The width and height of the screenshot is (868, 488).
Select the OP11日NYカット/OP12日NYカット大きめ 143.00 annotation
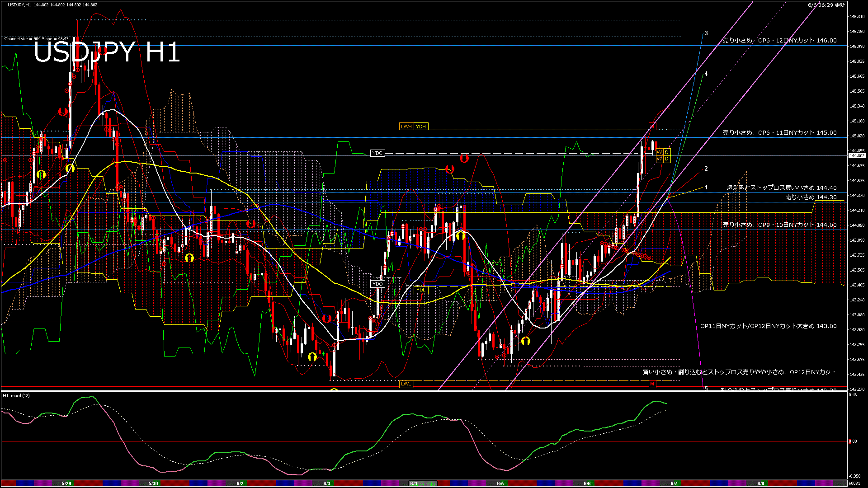click(x=769, y=326)
